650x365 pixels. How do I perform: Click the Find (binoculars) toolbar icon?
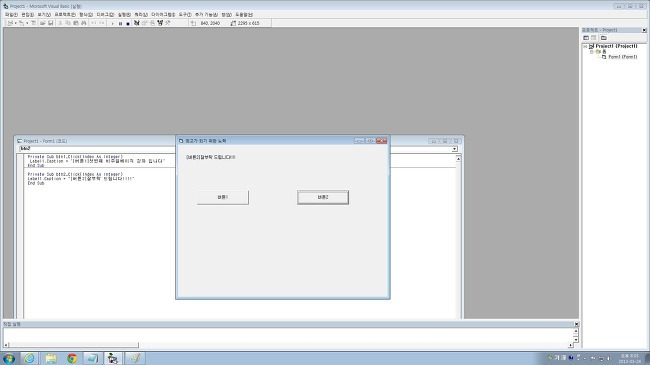point(84,23)
